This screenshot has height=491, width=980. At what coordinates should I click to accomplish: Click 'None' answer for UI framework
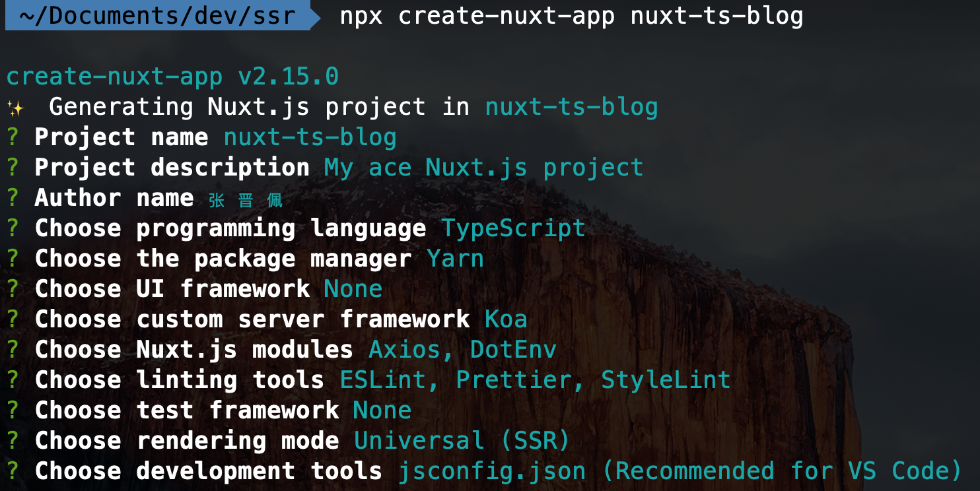coord(353,289)
